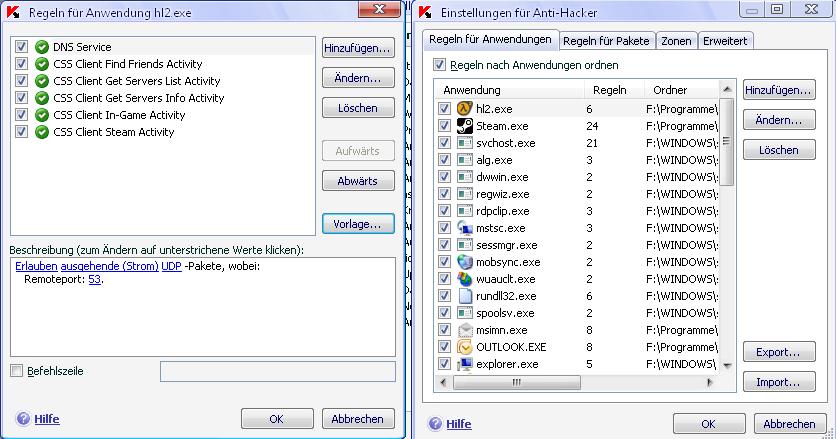The image size is (836, 439).
Task: Click the rundll32.exe file icon
Action: click(465, 296)
